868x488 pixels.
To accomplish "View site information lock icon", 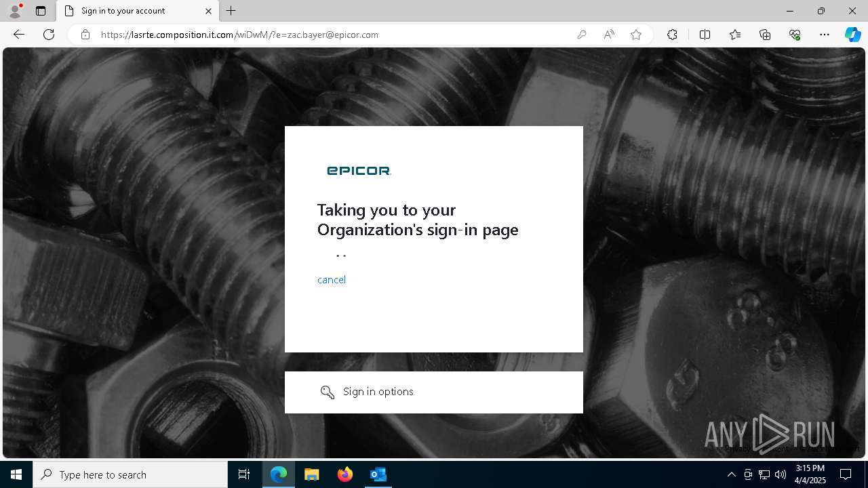I will (85, 35).
